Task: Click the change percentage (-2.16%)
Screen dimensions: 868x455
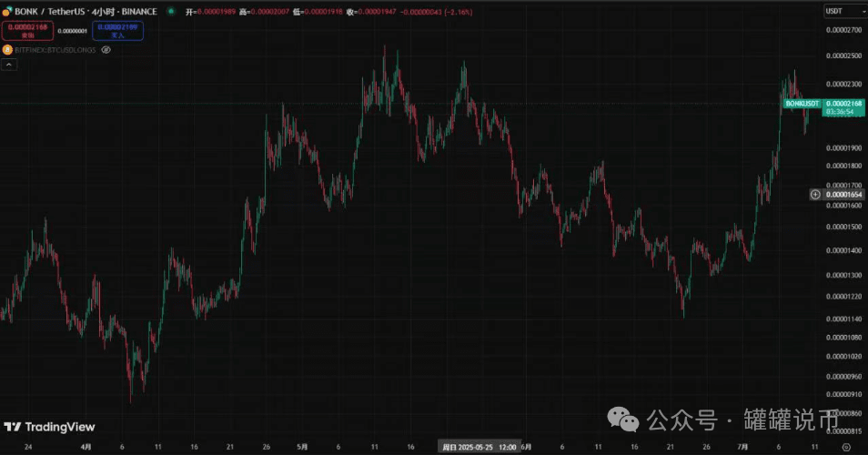Action: [x=459, y=12]
